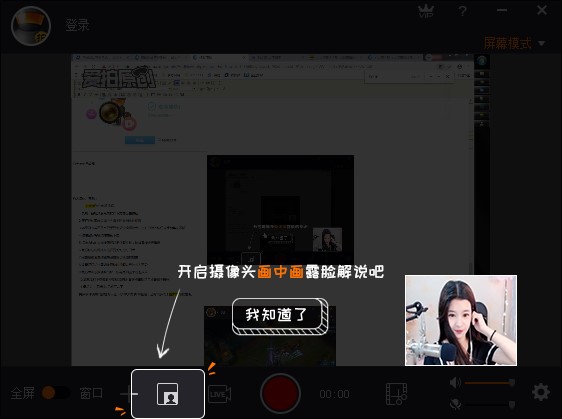The height and width of the screenshot is (419, 562).
Task: Click the plus icon next to 窗口
Action: pyautogui.click(x=128, y=394)
